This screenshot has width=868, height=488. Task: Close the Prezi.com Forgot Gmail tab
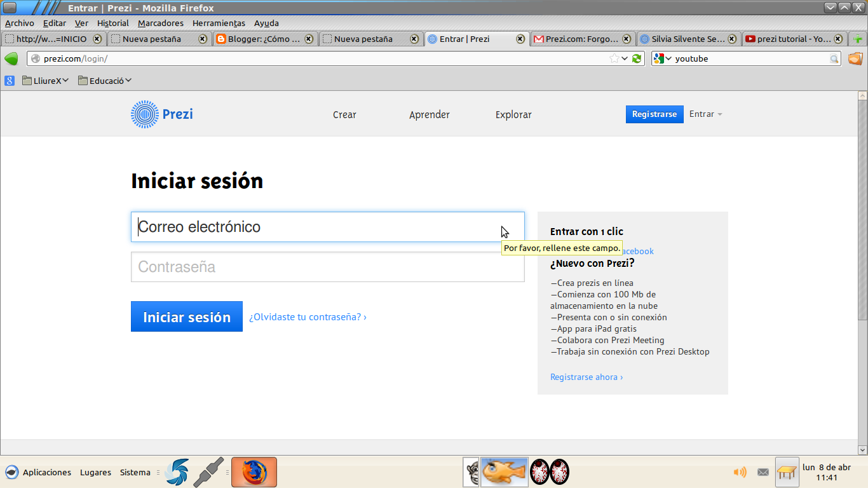(x=627, y=39)
